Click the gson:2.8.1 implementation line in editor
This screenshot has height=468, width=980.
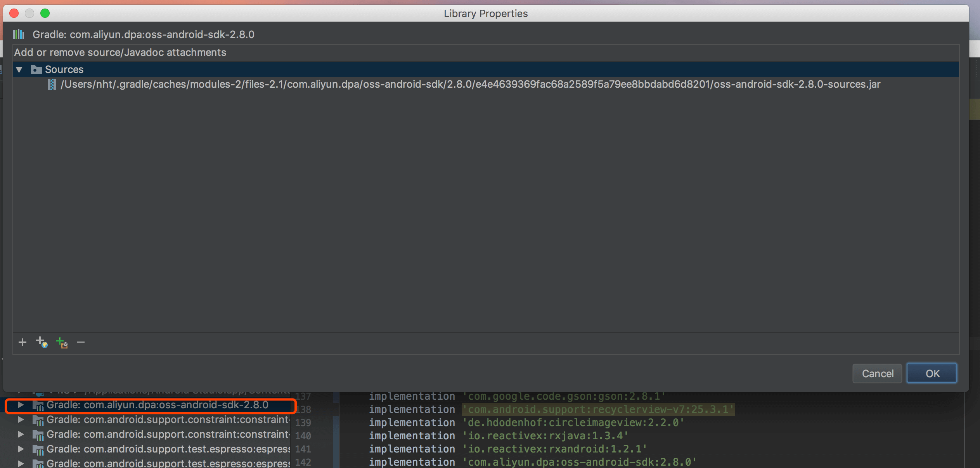(x=517, y=396)
